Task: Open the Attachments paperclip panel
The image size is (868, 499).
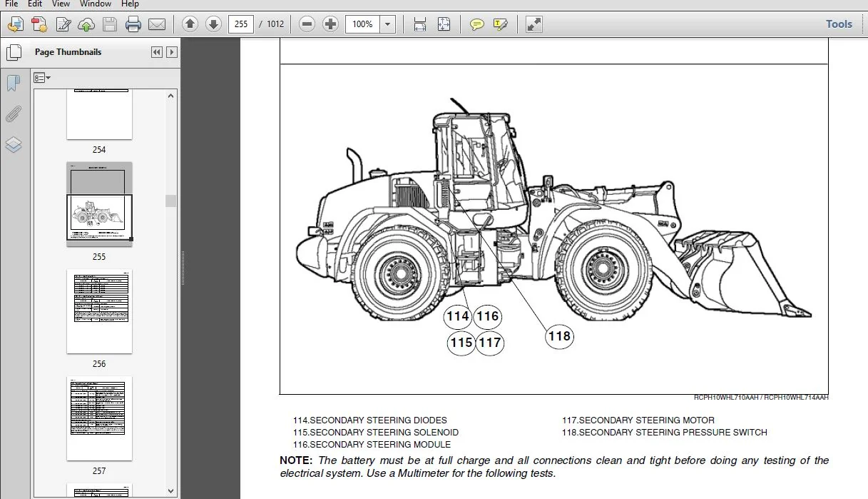Action: click(14, 114)
